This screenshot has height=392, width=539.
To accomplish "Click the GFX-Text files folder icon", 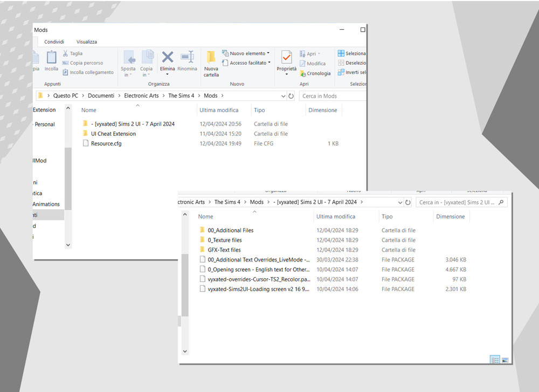I will 202,250.
